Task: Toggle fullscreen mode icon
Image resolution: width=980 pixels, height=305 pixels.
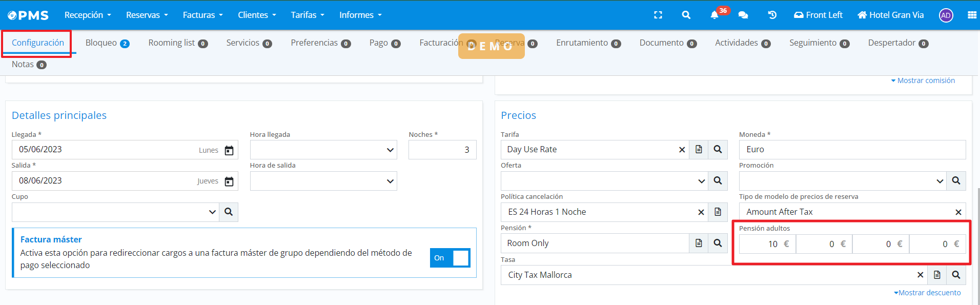Action: [x=658, y=15]
